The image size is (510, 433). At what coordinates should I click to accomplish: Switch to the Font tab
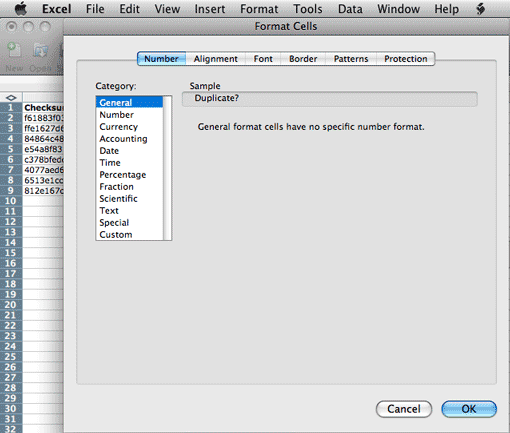pyautogui.click(x=263, y=59)
